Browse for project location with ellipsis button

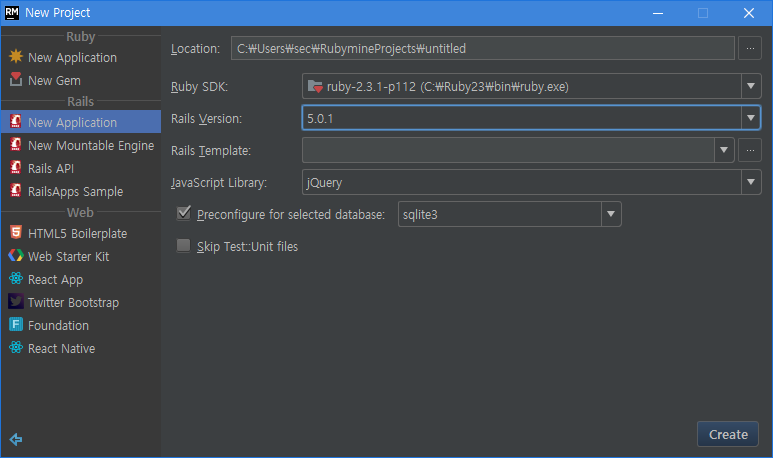pyautogui.click(x=750, y=48)
